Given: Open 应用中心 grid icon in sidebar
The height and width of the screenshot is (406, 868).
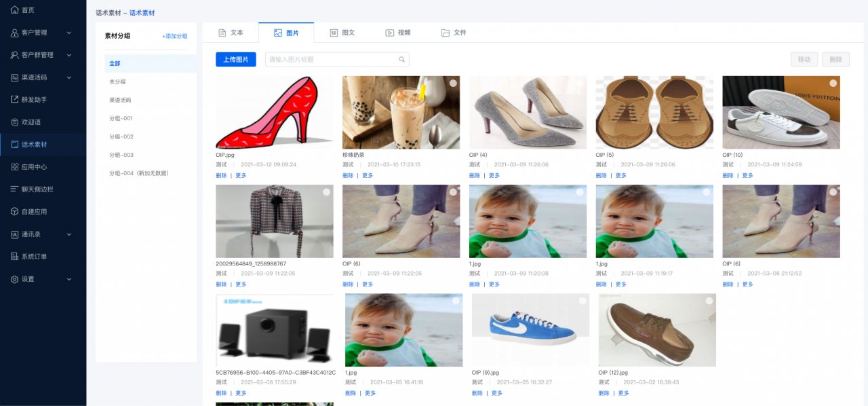Looking at the screenshot, I should pyautogui.click(x=15, y=167).
